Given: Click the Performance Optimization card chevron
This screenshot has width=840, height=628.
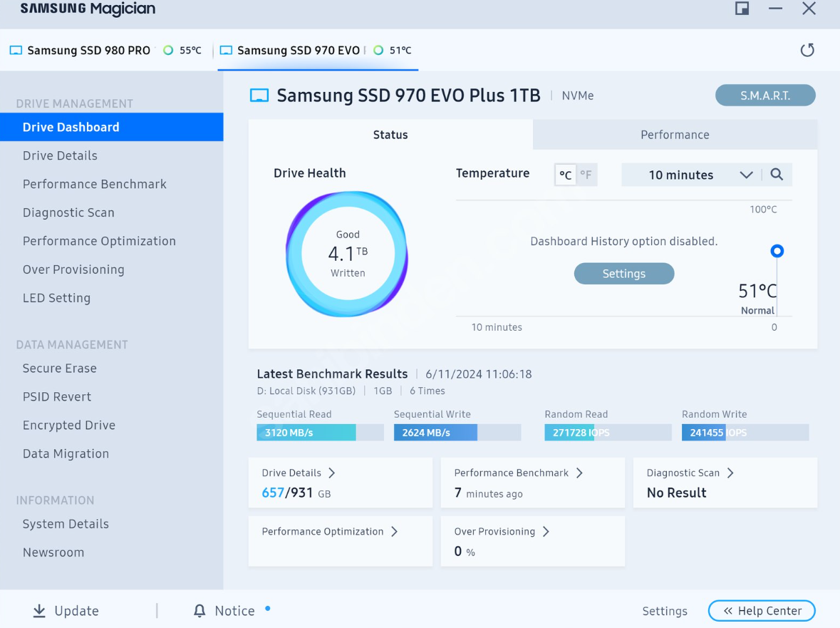Looking at the screenshot, I should pos(394,531).
